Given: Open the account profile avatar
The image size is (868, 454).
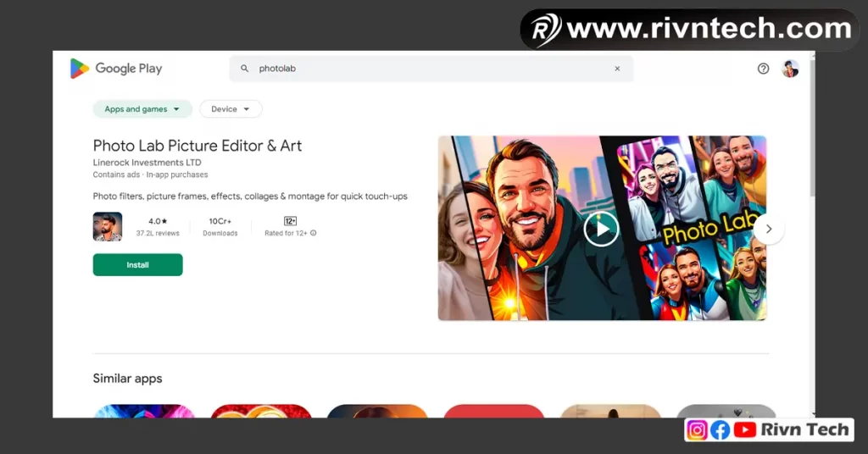Looking at the screenshot, I should pos(790,69).
